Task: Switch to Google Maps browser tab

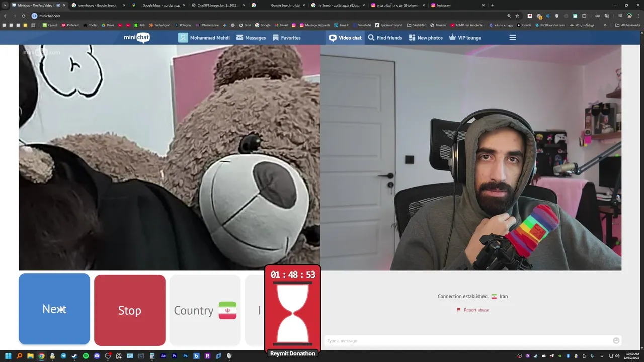Action: tap(158, 5)
